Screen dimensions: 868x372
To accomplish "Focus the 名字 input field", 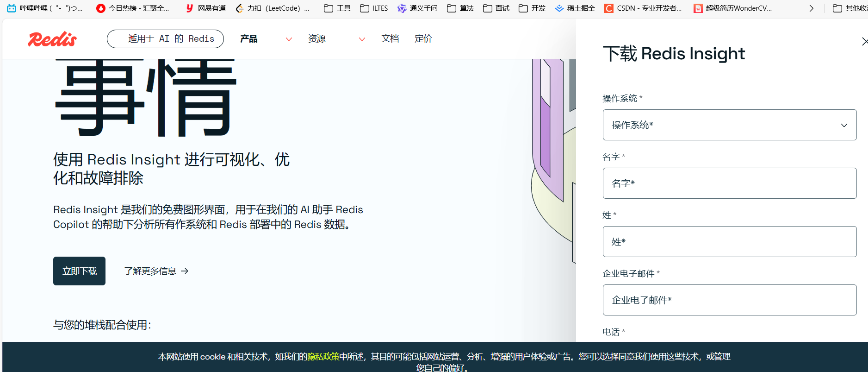I will [730, 183].
